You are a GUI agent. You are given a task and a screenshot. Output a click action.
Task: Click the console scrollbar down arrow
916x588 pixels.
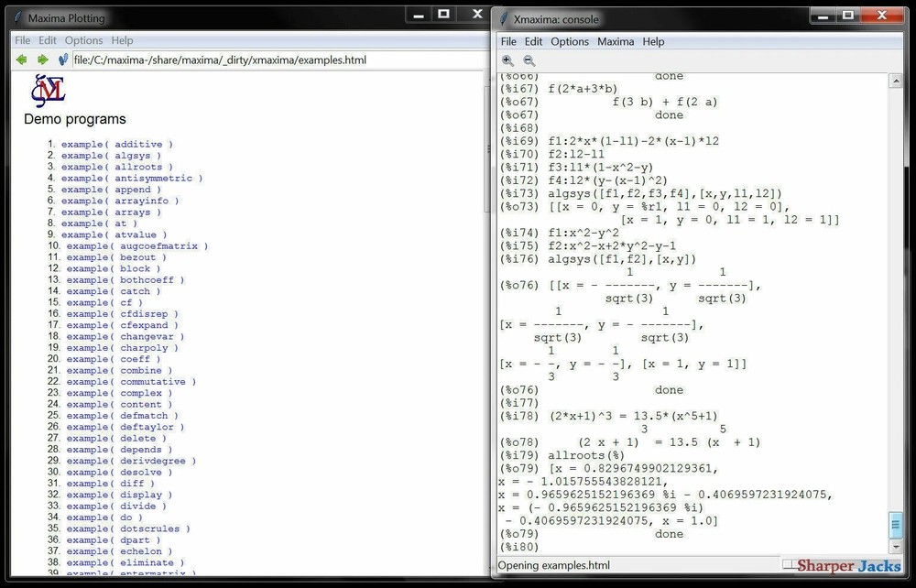pos(896,547)
